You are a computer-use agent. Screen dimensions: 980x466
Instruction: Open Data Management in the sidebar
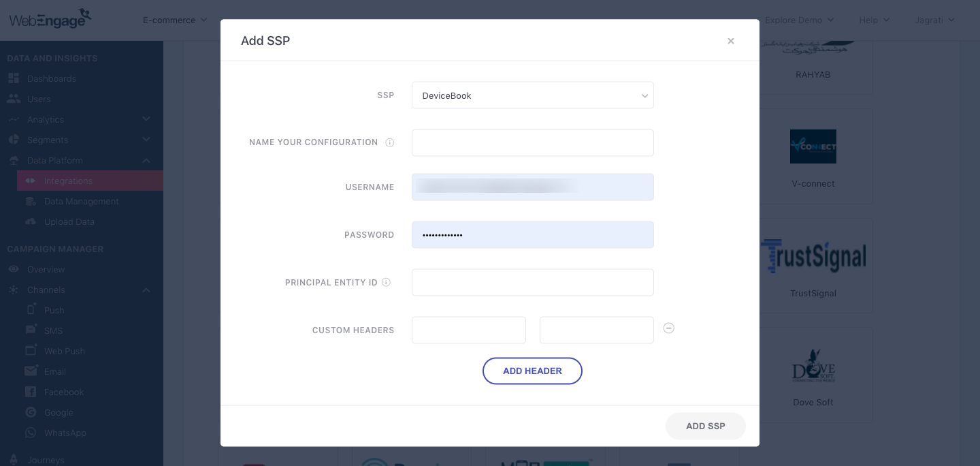81,201
